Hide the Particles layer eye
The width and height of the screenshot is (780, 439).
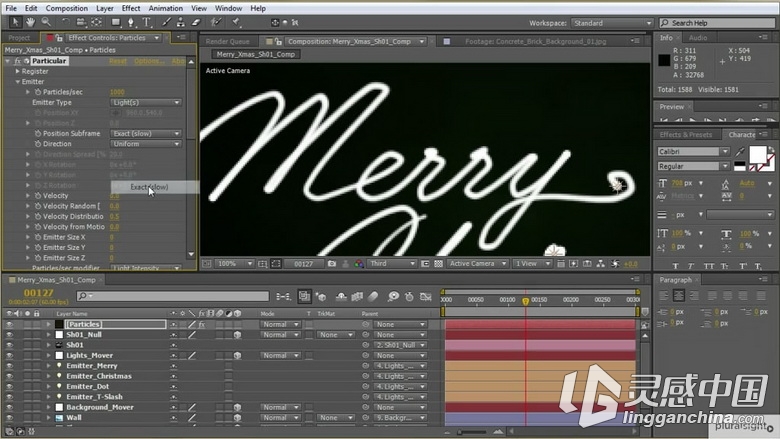(x=9, y=324)
